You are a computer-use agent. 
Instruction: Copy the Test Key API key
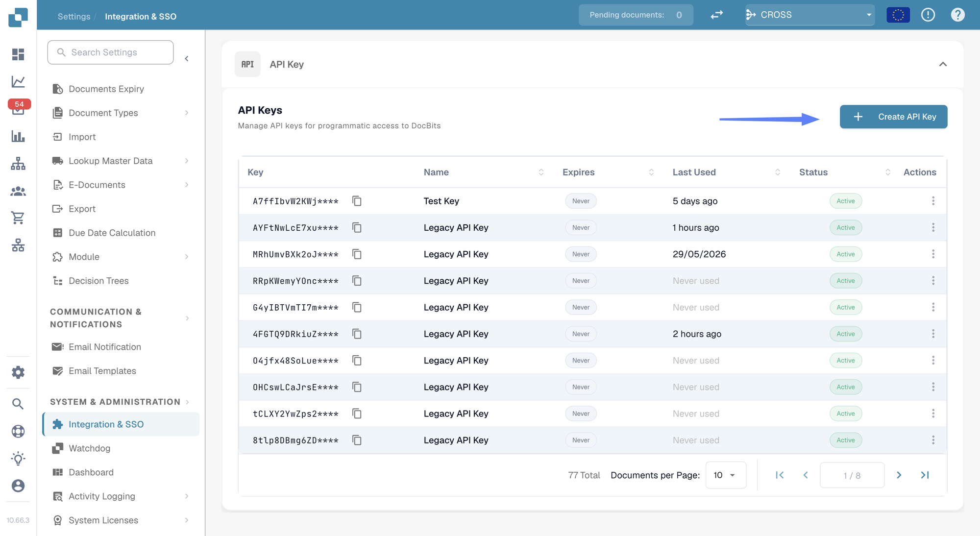click(357, 201)
